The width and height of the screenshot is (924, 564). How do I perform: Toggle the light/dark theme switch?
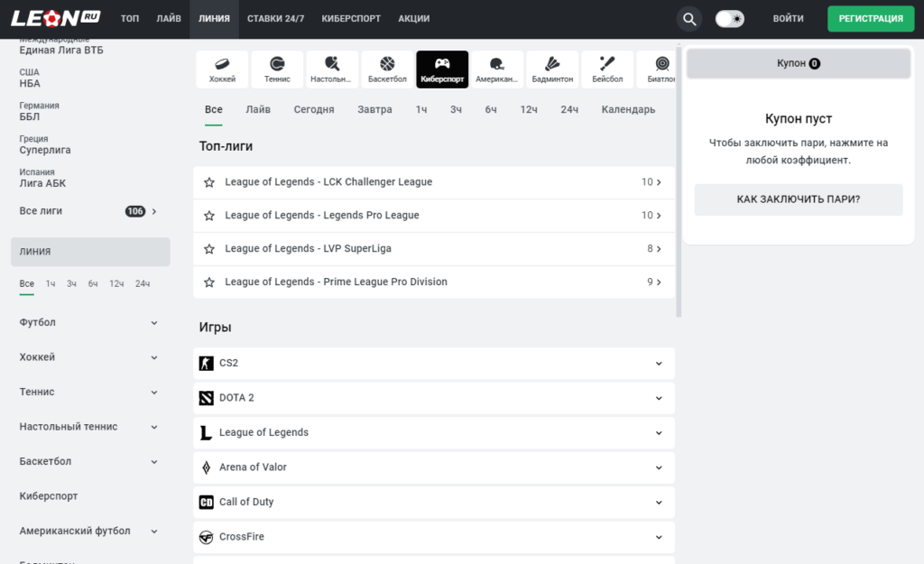click(729, 19)
